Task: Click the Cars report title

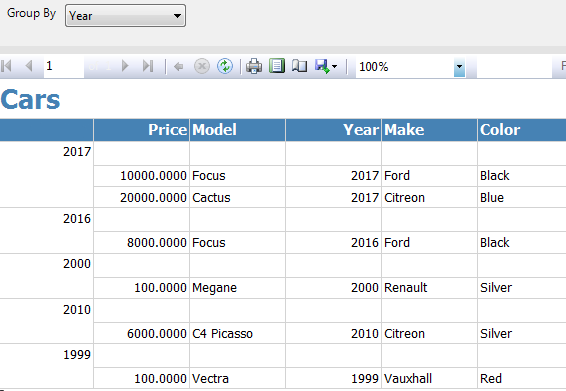Action: pyautogui.click(x=30, y=99)
